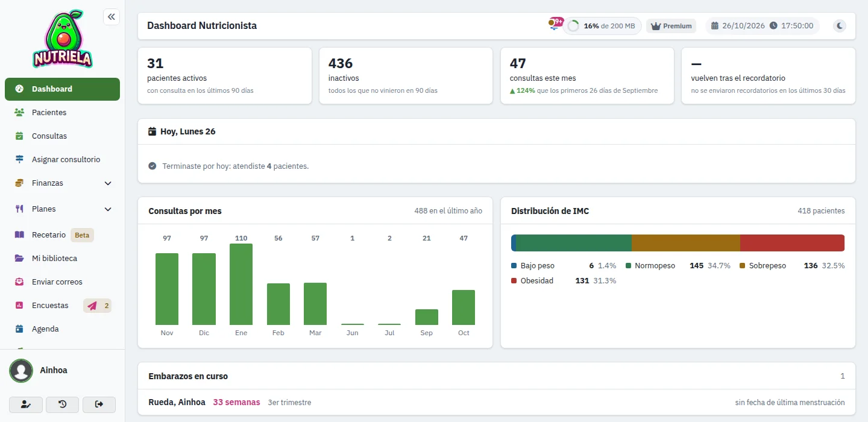Image resolution: width=868 pixels, height=422 pixels.
Task: Click the green Normopeso segment of the IMC bar
Action: pyautogui.click(x=574, y=243)
